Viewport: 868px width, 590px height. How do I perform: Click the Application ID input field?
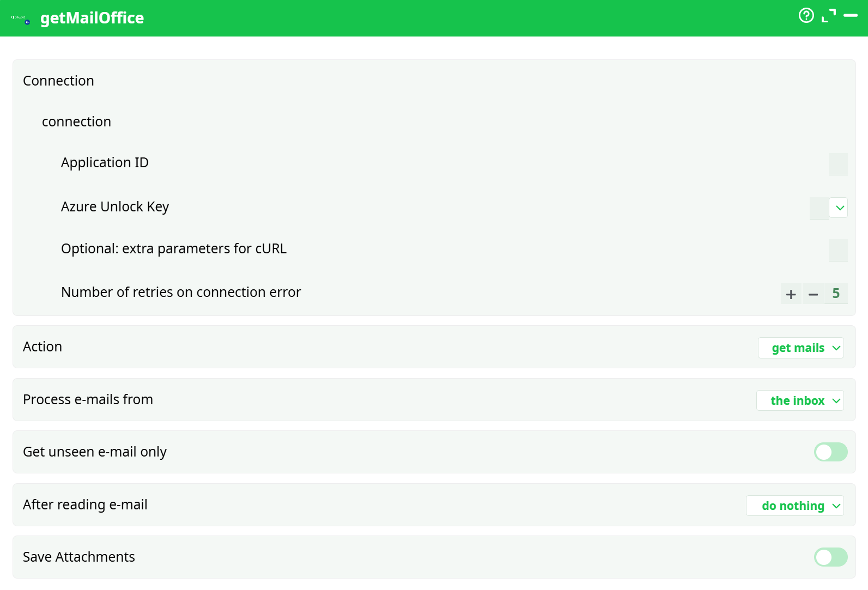[837, 164]
